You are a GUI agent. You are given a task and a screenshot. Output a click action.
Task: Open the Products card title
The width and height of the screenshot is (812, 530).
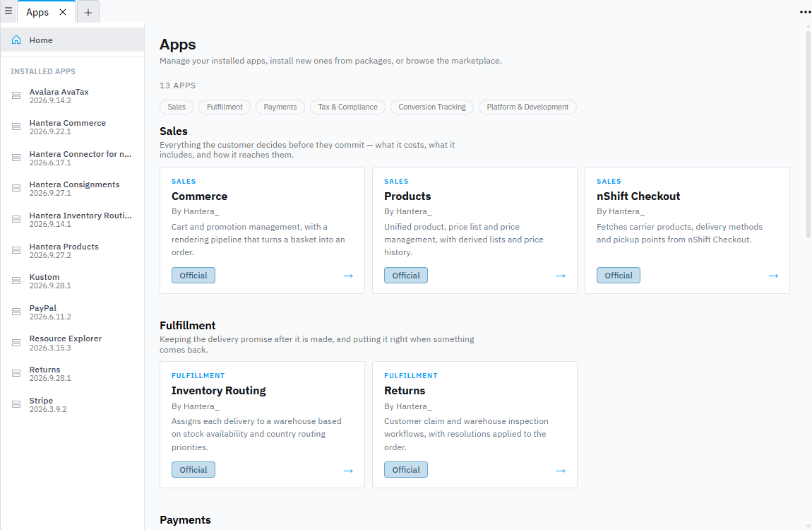coord(407,196)
